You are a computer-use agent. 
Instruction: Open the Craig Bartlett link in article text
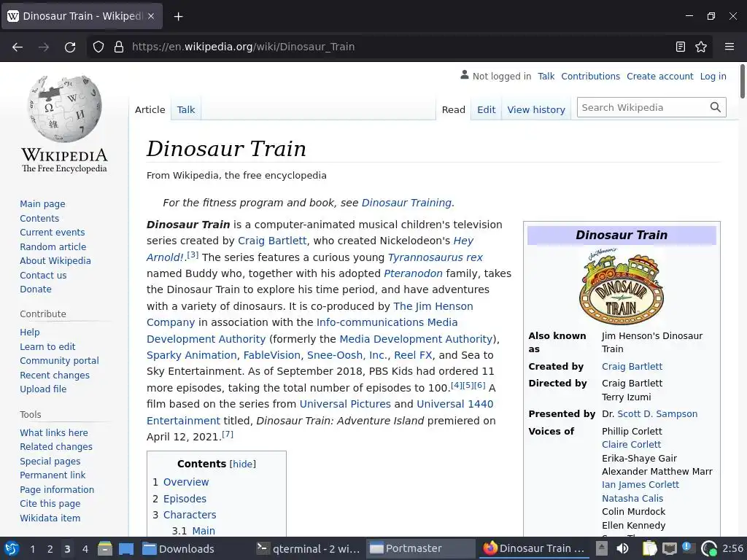272,241
